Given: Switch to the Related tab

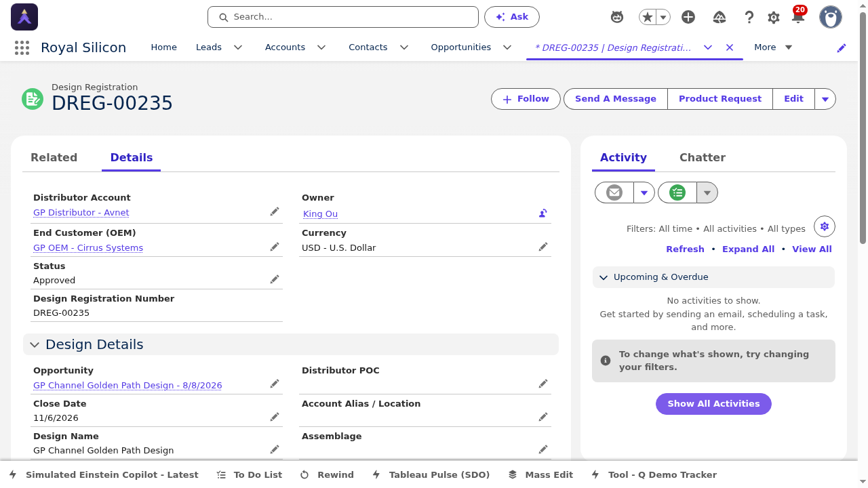Looking at the screenshot, I should pyautogui.click(x=54, y=157).
